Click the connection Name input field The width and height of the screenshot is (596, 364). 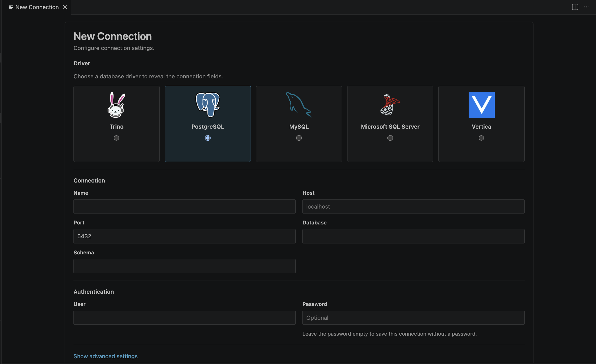pos(184,206)
